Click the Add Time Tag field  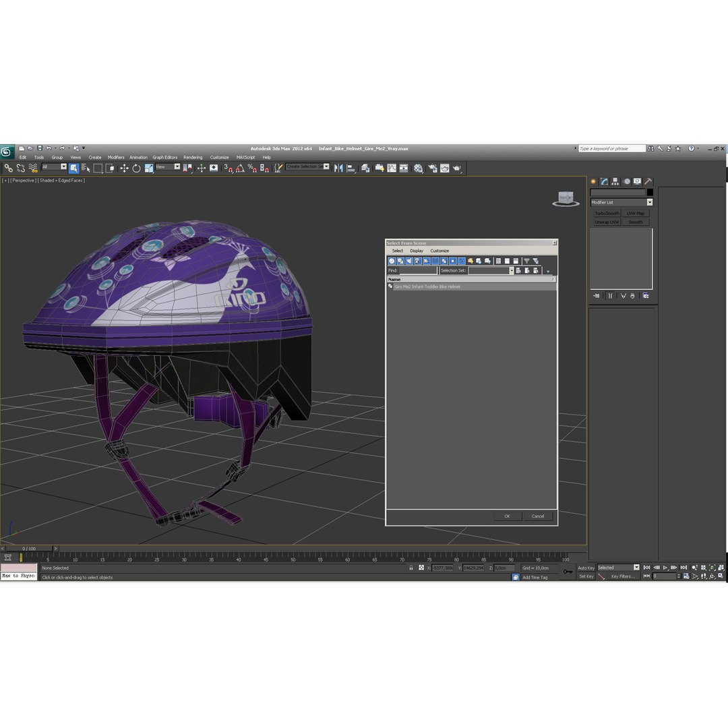coord(539,578)
